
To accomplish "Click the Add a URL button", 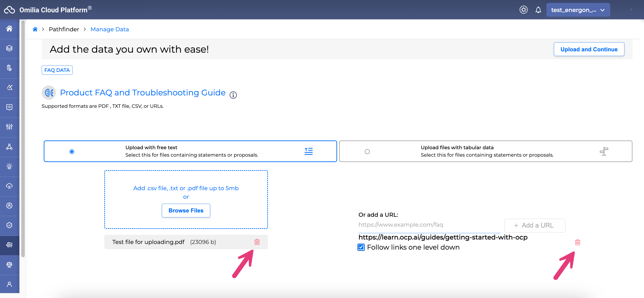I will coord(535,225).
